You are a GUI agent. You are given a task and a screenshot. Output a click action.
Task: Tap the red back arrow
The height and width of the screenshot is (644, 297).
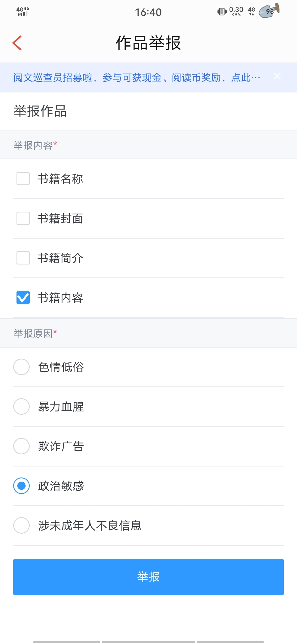click(x=17, y=43)
